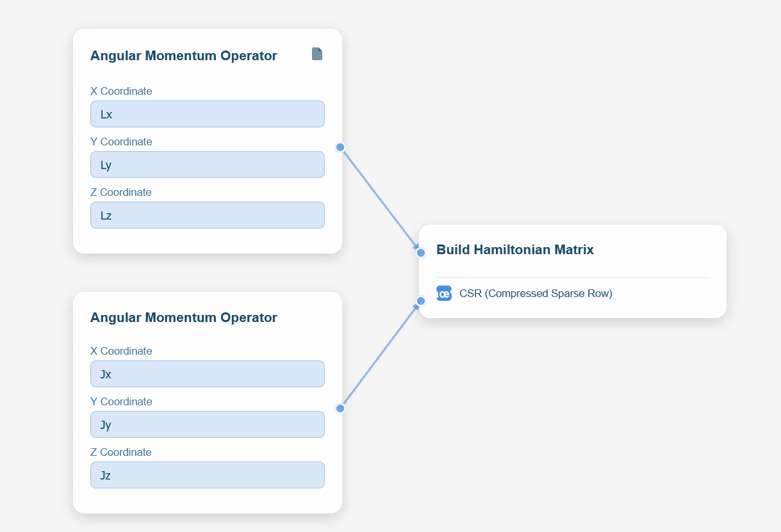Click output port of the Jx/Jy/Jz node

340,408
